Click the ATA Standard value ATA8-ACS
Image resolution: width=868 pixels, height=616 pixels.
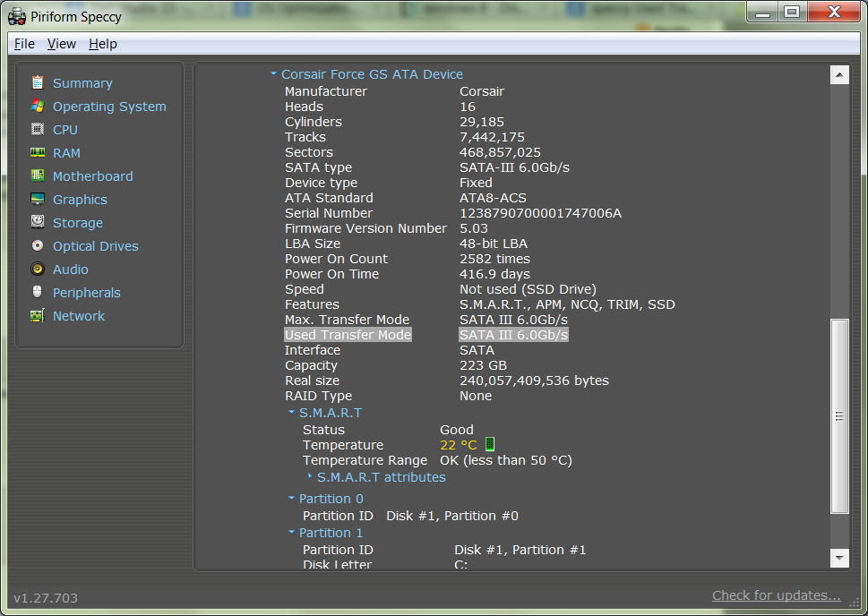(x=493, y=198)
